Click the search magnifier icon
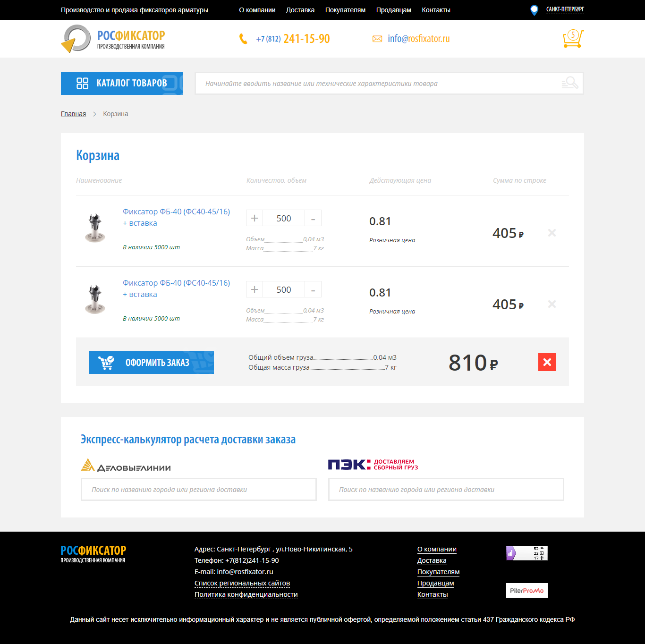This screenshot has height=644, width=645. [x=570, y=83]
